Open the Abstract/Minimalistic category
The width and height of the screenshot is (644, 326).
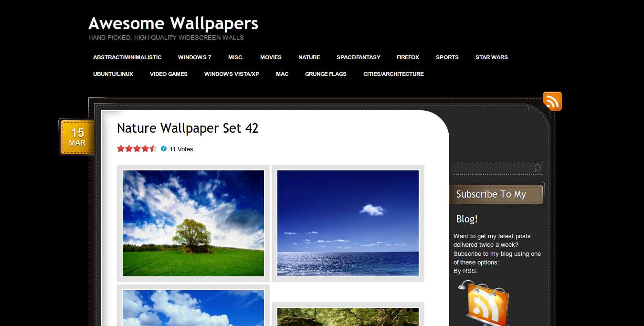pos(127,57)
